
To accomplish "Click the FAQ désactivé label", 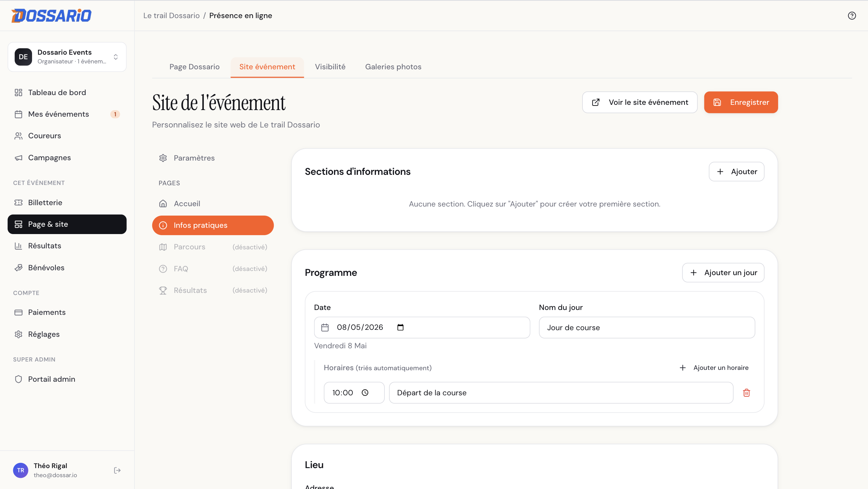I will [x=250, y=269].
